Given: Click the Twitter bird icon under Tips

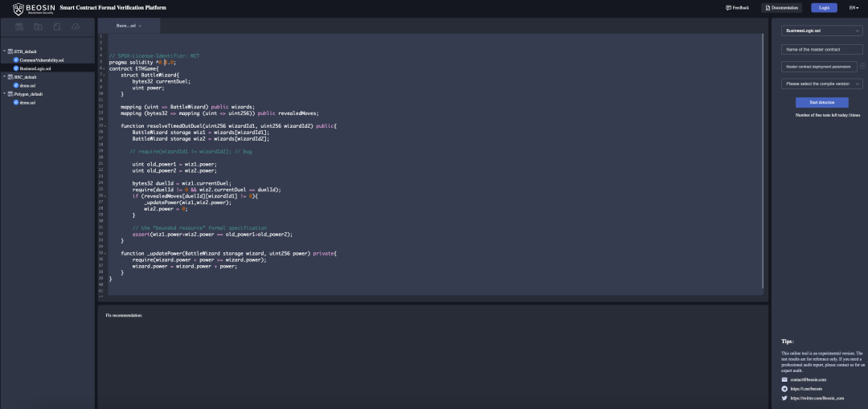Looking at the screenshot, I should point(784,398).
